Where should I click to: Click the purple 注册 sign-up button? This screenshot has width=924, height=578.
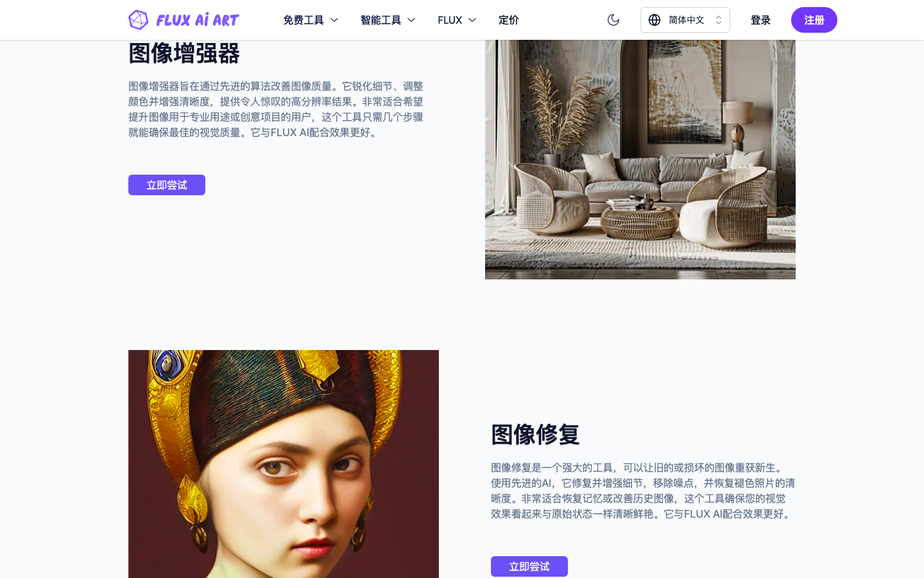814,20
